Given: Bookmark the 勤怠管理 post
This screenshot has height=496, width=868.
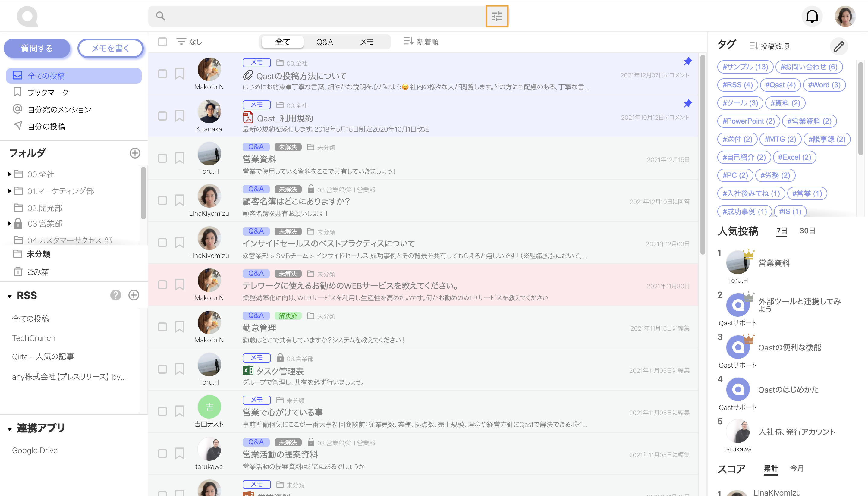Looking at the screenshot, I should tap(180, 327).
